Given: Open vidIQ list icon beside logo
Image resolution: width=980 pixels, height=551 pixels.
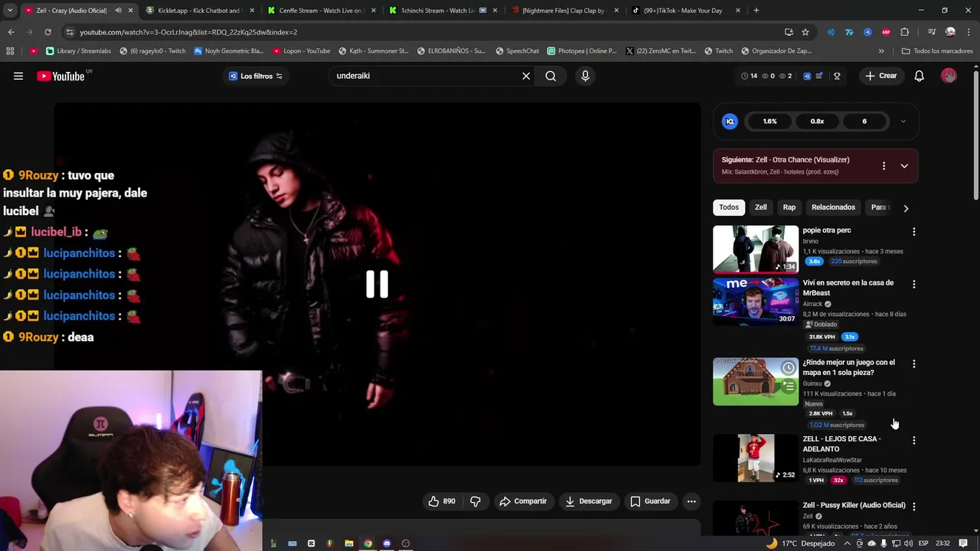Looking at the screenshot, I should click(819, 76).
